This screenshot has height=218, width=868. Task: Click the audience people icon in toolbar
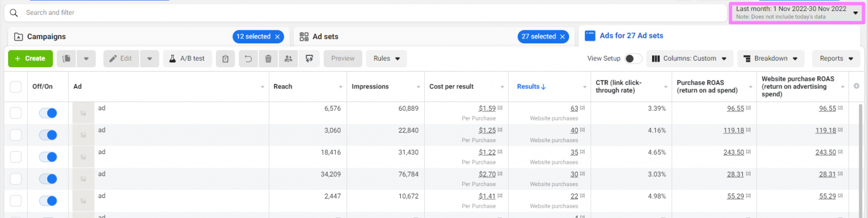point(288,59)
